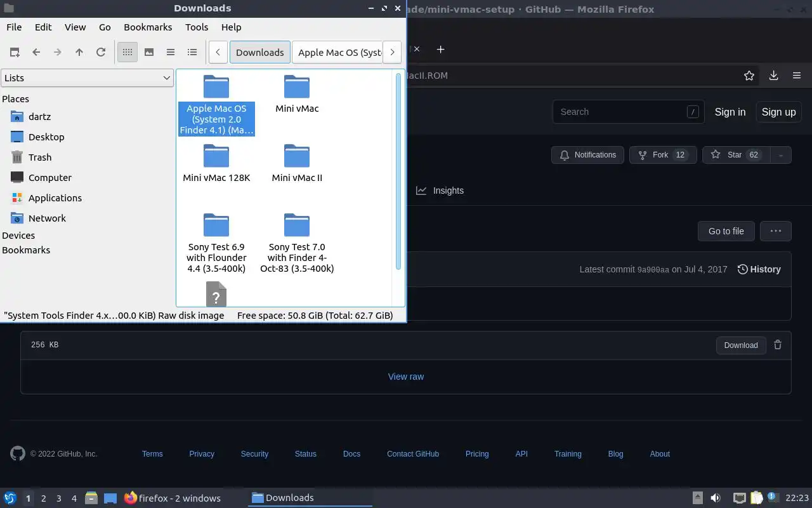
Task: Open the Tools menu
Action: 197,27
